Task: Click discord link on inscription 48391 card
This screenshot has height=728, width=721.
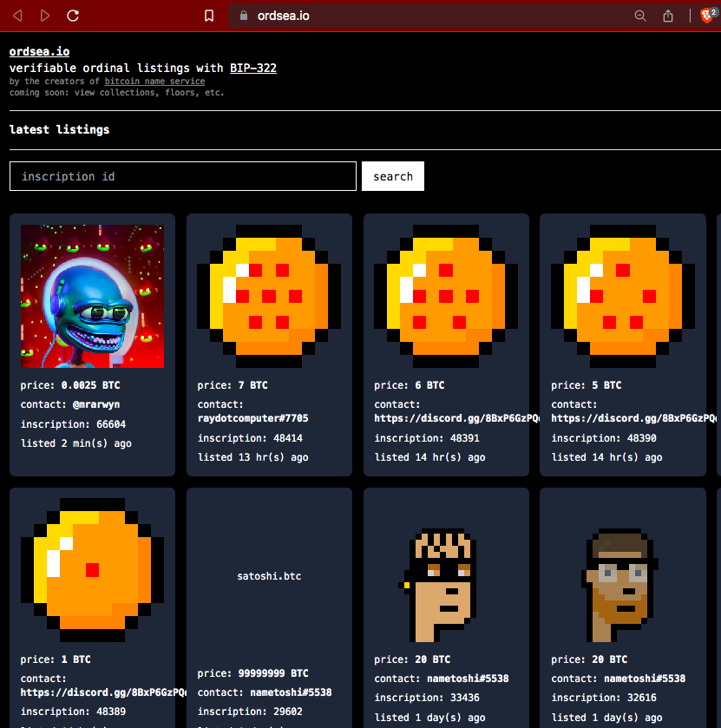Action: click(457, 418)
